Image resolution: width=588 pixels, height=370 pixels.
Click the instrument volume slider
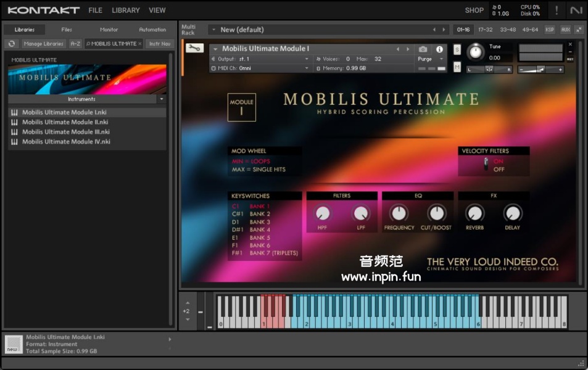click(x=540, y=70)
